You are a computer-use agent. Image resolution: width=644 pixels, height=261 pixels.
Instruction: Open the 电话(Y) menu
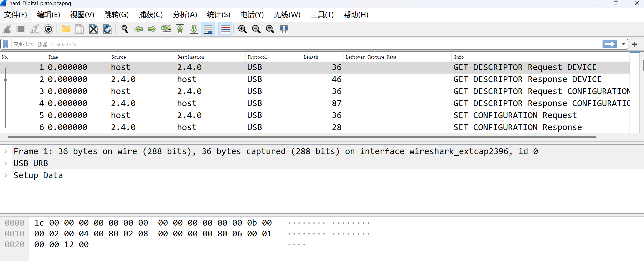pos(252,15)
